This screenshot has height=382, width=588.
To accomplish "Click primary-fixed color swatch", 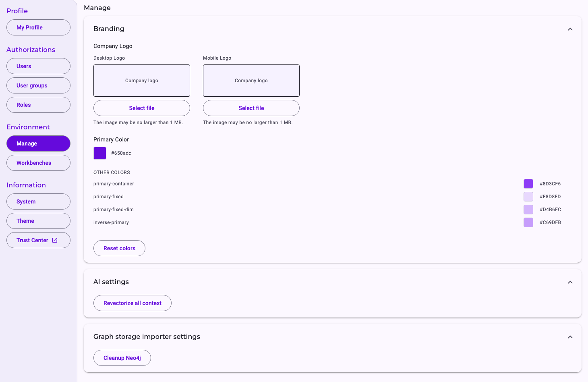I will 528,197.
